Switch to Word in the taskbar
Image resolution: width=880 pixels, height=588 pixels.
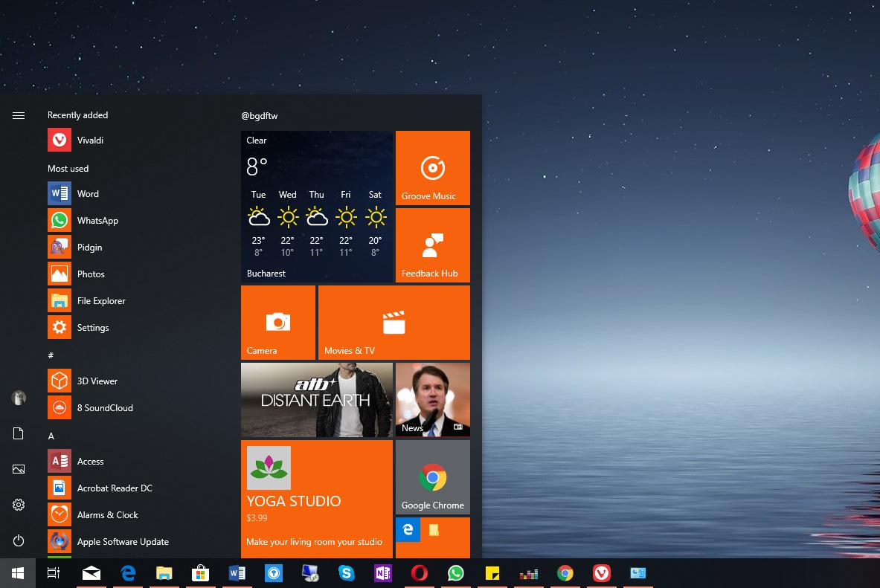click(x=237, y=573)
